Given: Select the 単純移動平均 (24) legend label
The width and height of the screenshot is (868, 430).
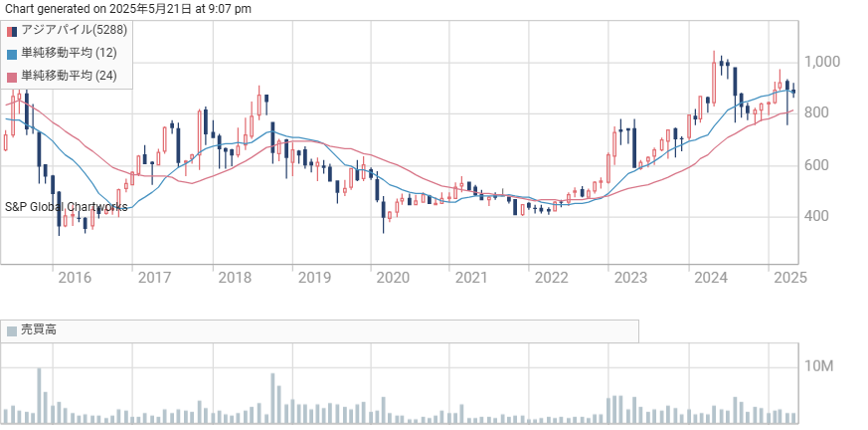Looking at the screenshot, I should (70, 76).
